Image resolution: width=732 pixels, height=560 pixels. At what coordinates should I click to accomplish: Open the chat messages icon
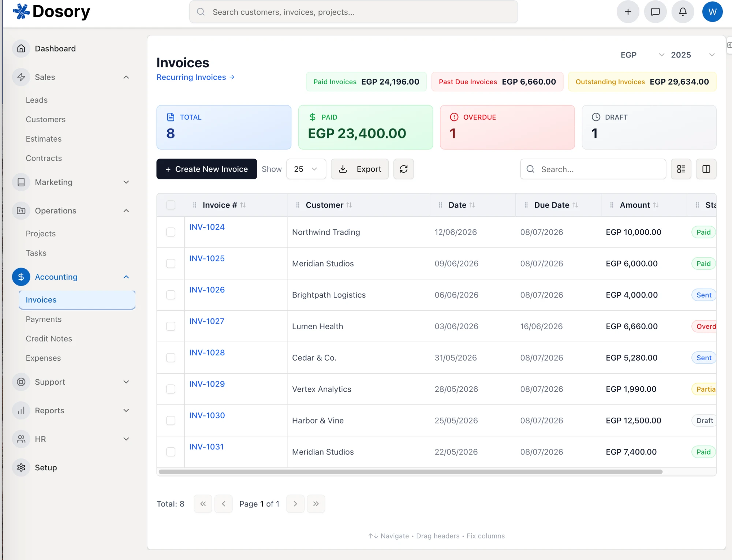pos(655,12)
